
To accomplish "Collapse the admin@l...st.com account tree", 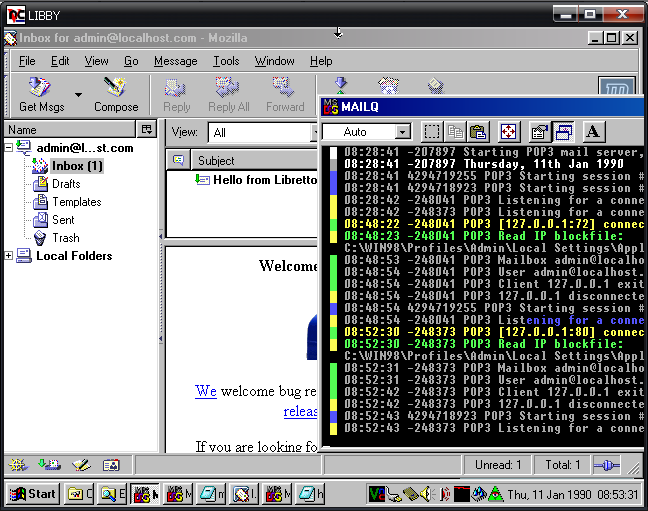I will [x=9, y=148].
